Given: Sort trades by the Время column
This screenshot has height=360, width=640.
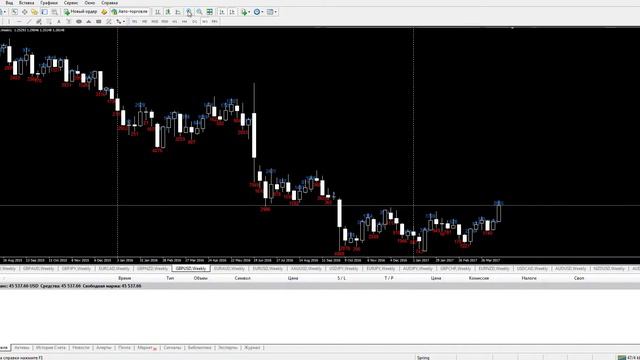Looking at the screenshot, I should point(124,278).
